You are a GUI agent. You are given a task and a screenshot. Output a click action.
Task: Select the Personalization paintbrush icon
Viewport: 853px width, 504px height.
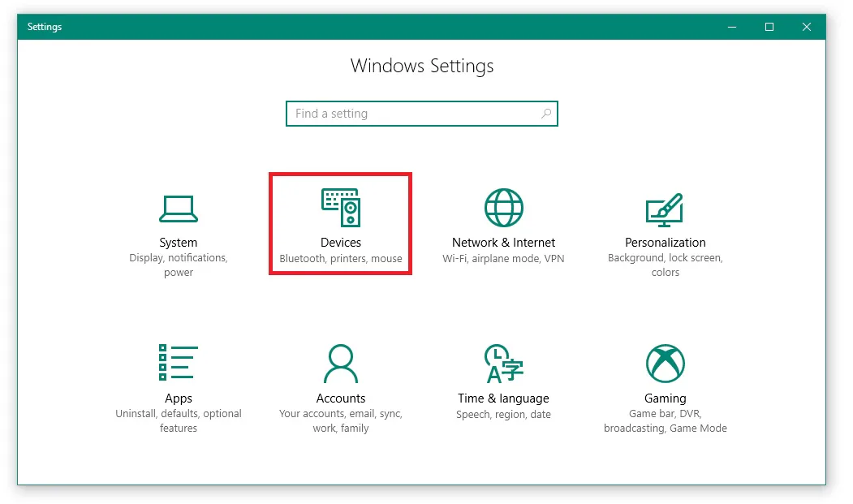pos(664,210)
